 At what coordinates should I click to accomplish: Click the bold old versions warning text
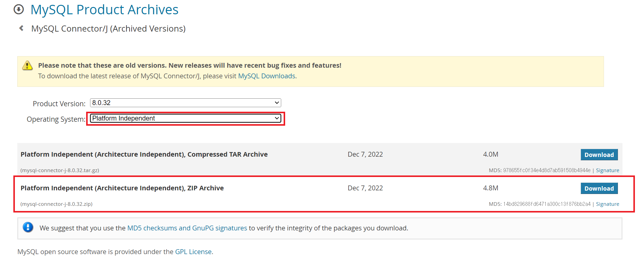point(190,65)
